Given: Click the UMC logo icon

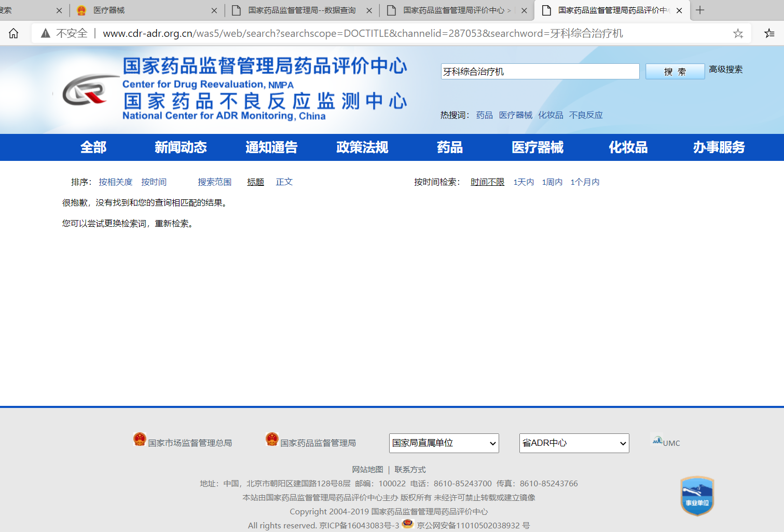Looking at the screenshot, I should 657,440.
